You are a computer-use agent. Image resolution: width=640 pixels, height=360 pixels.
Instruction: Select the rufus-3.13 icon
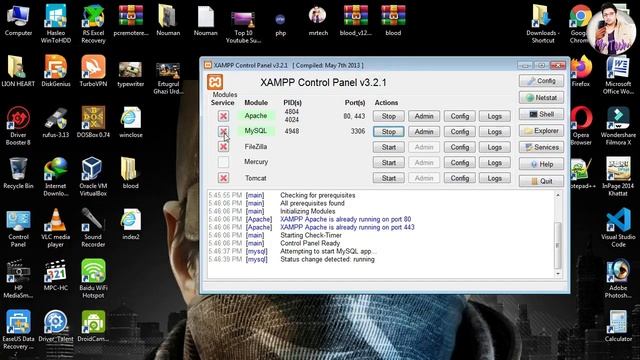point(56,122)
